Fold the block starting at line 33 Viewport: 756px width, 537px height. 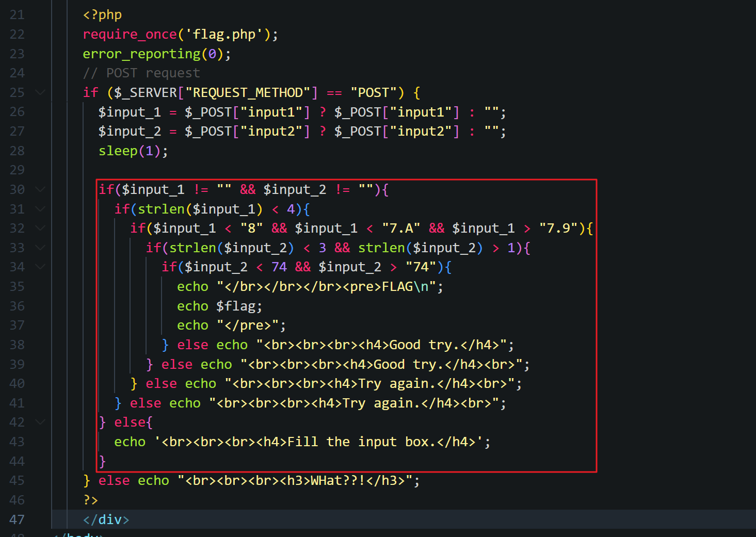pos(40,248)
